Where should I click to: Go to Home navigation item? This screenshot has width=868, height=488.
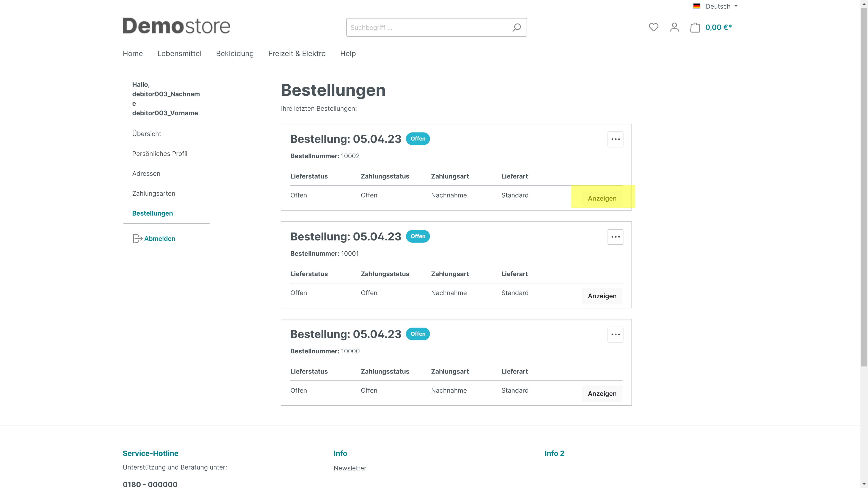[x=133, y=54]
